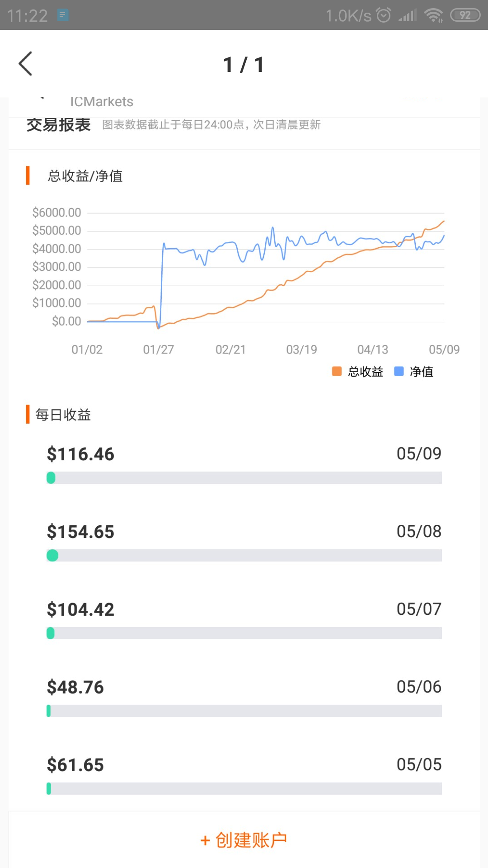Tap the back arrow icon
Viewport: 488px width, 868px height.
[26, 64]
